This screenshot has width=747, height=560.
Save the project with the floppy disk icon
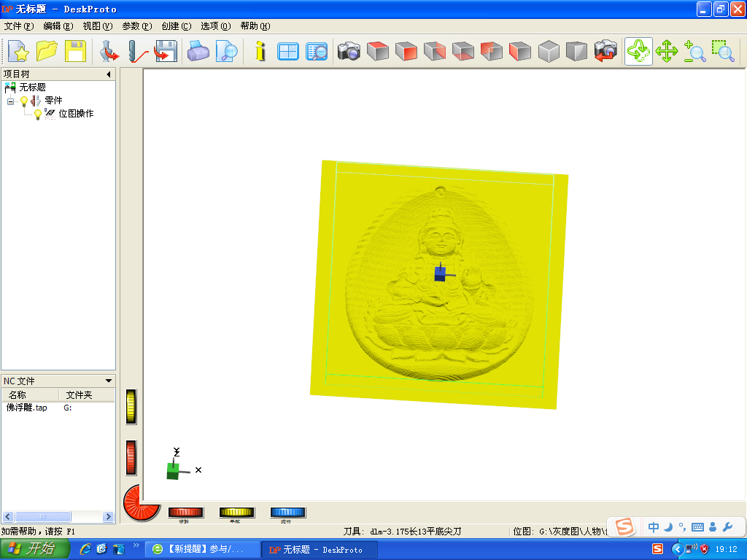pos(75,51)
